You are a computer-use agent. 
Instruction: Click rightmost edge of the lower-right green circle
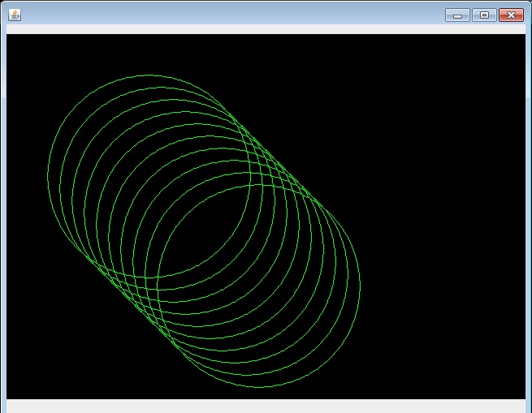359,287
